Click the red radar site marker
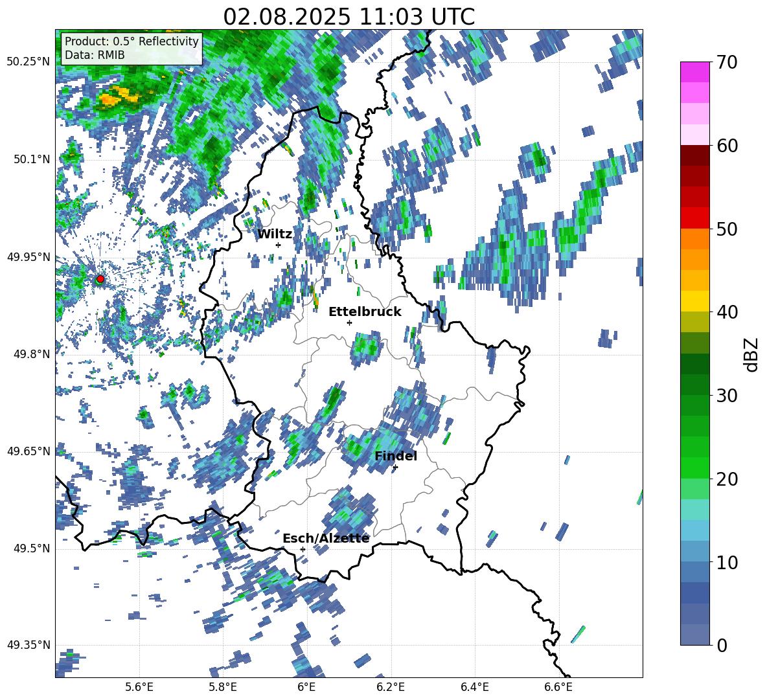Image resolution: width=767 pixels, height=700 pixels. pyautogui.click(x=100, y=279)
